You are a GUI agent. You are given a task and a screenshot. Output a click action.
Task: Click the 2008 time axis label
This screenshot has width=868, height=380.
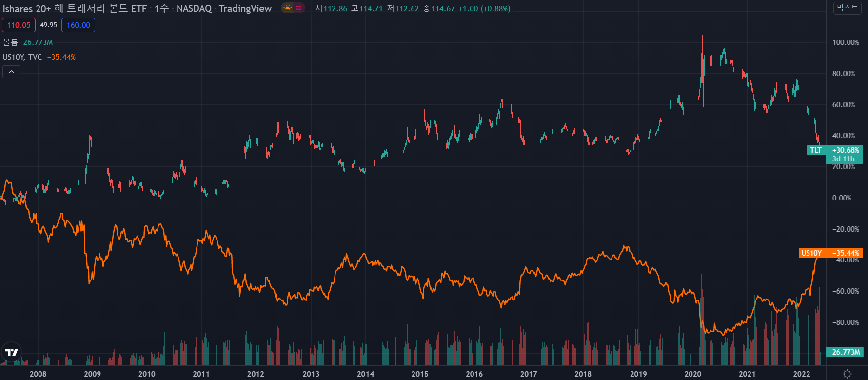point(38,374)
